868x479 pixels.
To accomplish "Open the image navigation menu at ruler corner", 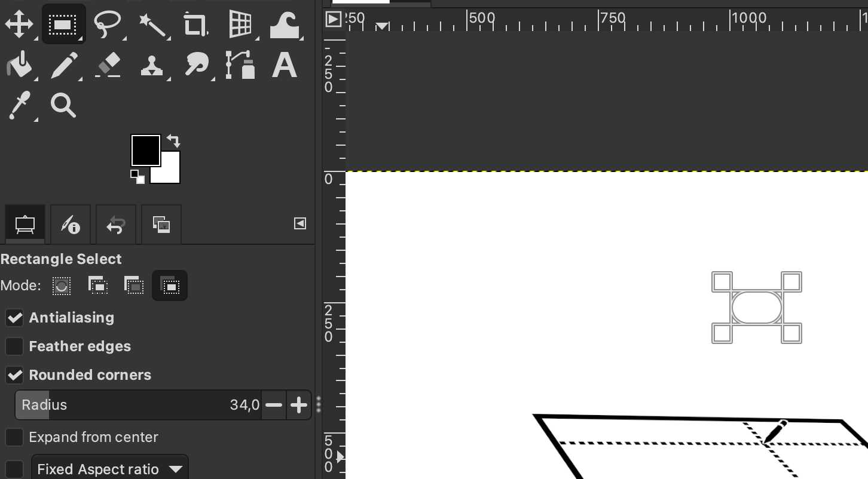I will pos(334,19).
